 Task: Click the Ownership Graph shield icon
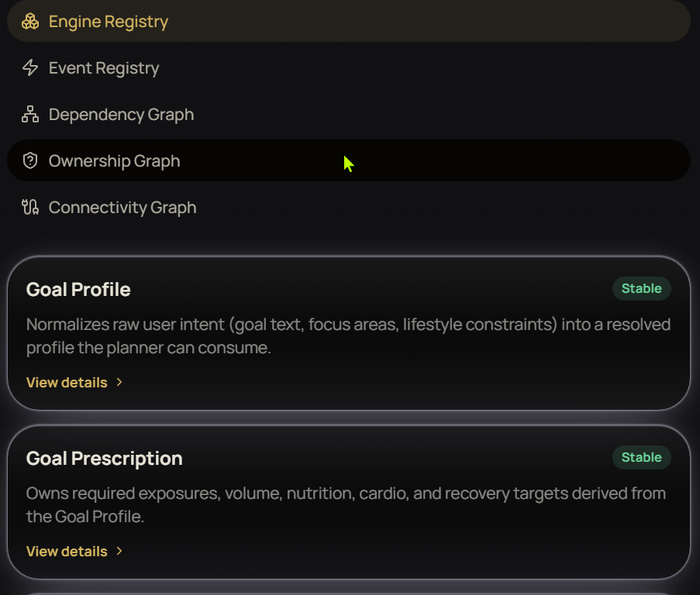[x=30, y=160]
